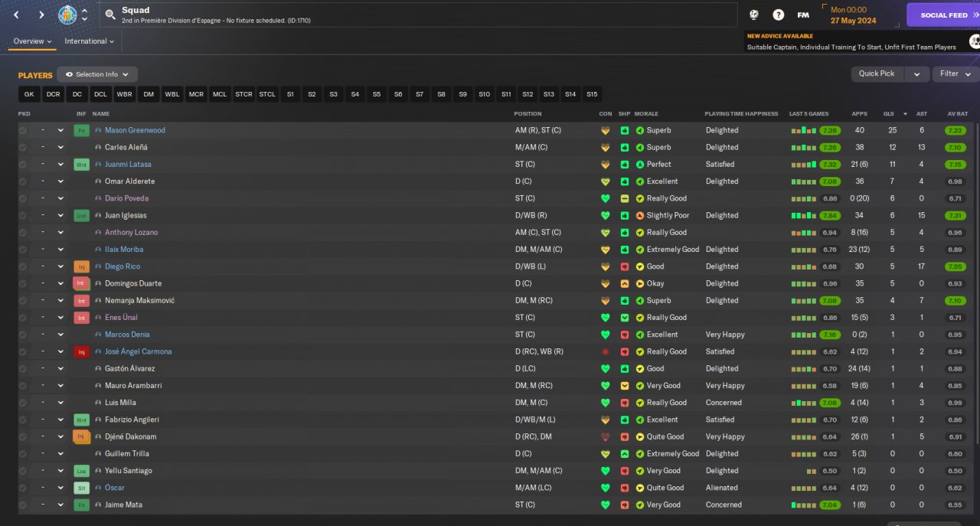Click Mason Greenwood's condition heart icon

(x=605, y=130)
